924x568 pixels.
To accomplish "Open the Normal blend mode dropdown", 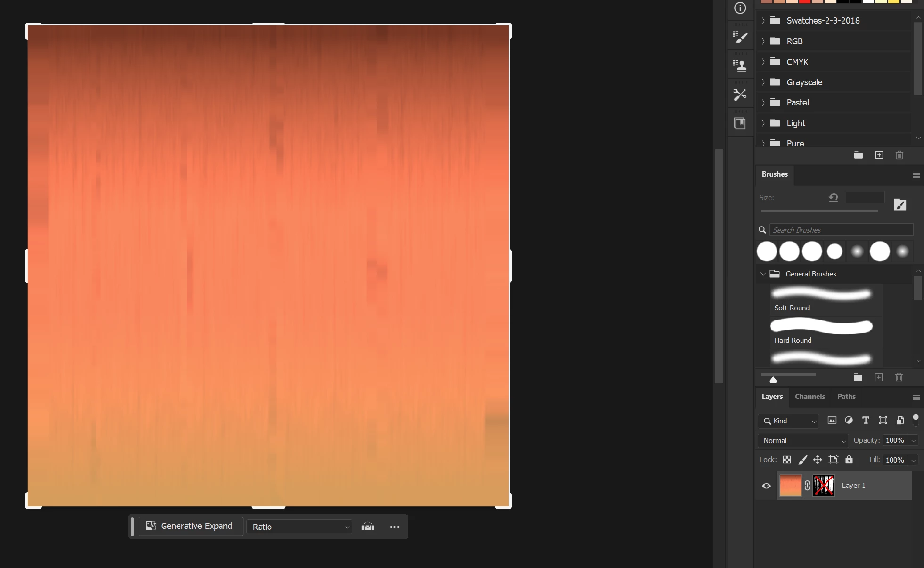I will coord(803,441).
